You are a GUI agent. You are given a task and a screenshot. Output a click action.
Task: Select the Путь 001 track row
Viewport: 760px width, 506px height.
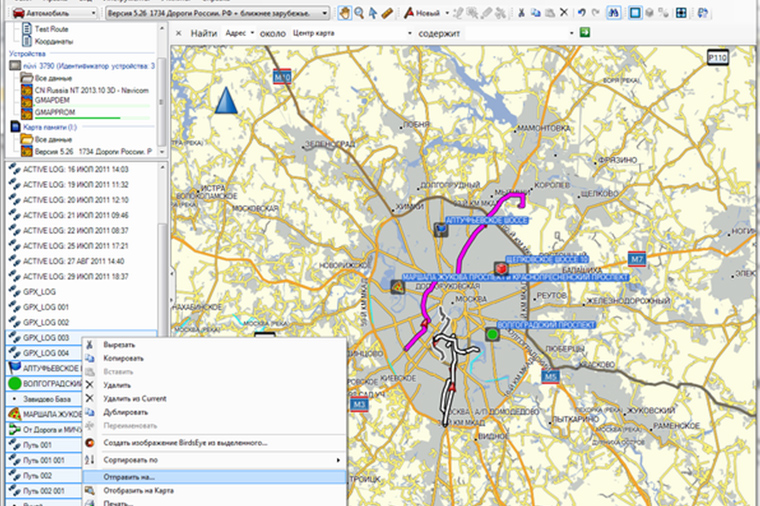point(44,445)
